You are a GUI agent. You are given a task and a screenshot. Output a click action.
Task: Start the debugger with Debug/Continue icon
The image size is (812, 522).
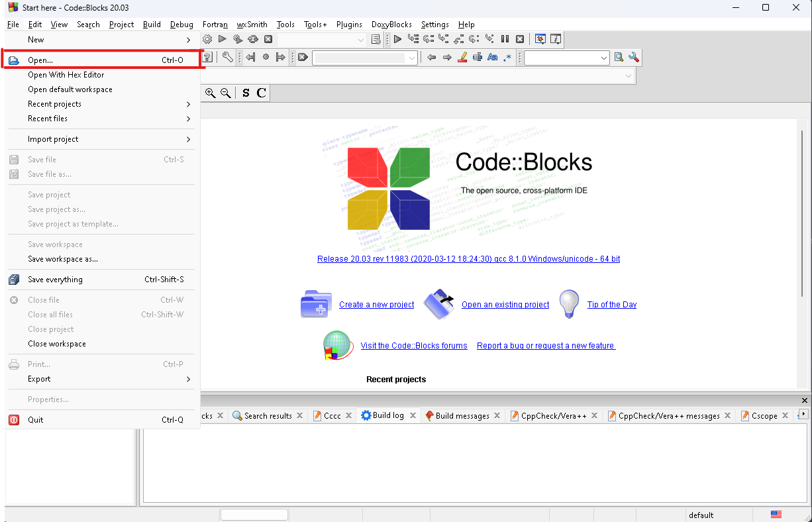(x=397, y=40)
